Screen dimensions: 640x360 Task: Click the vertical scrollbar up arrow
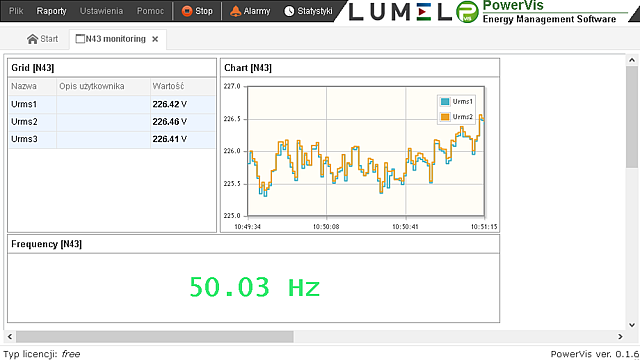tap(632, 60)
